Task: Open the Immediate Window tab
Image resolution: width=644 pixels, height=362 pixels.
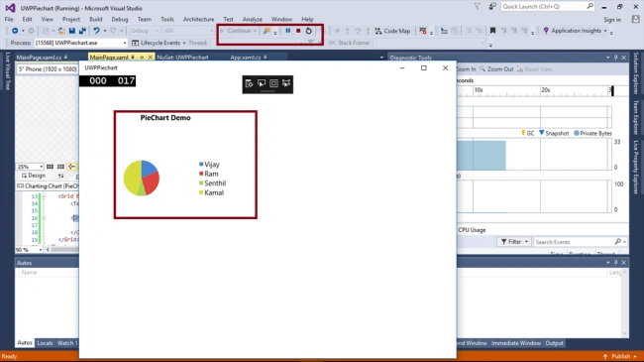Action: click(516, 343)
